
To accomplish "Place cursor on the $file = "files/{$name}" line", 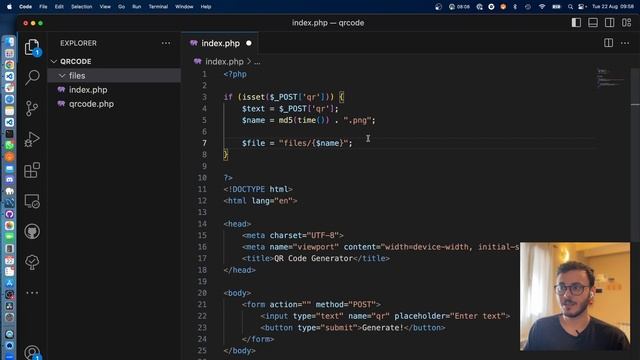I will pyautogui.click(x=297, y=143).
